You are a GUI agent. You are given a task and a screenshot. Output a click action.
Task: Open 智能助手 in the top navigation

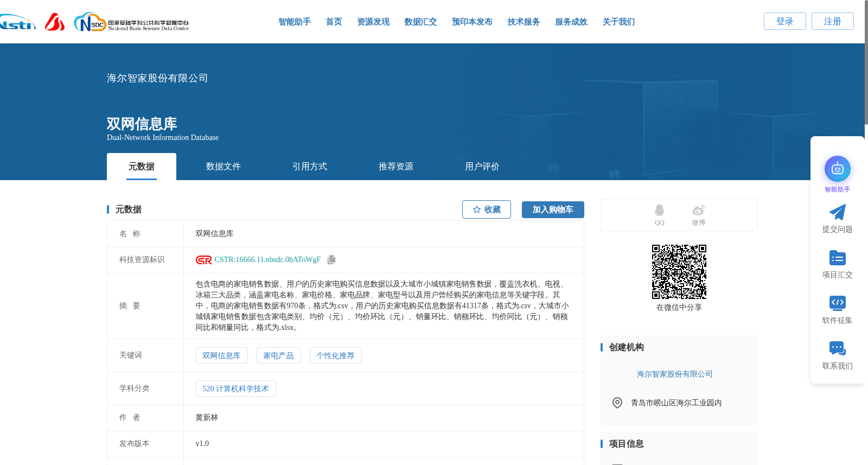click(x=295, y=22)
